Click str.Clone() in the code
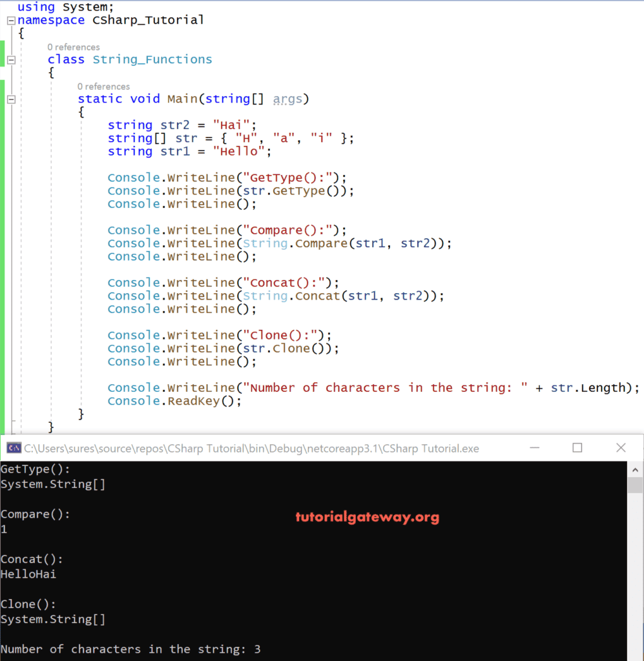Image resolution: width=644 pixels, height=661 pixels. click(x=286, y=349)
